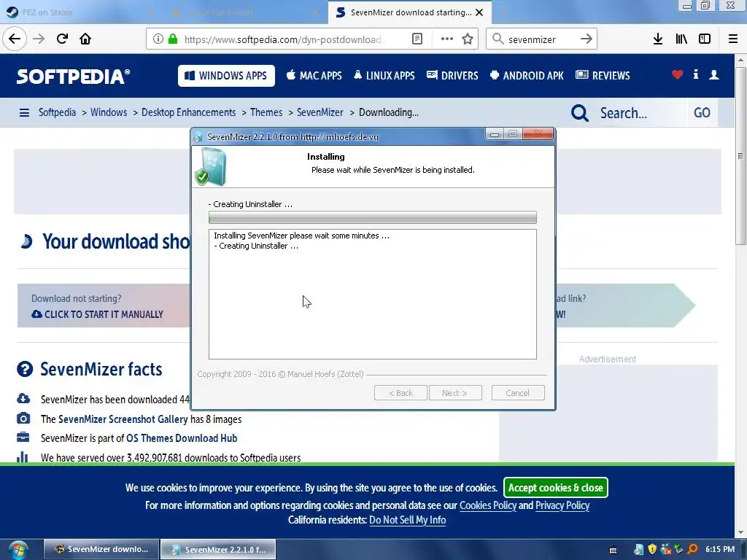Click the installer progress bar
This screenshot has height=560, width=747.
(373, 217)
